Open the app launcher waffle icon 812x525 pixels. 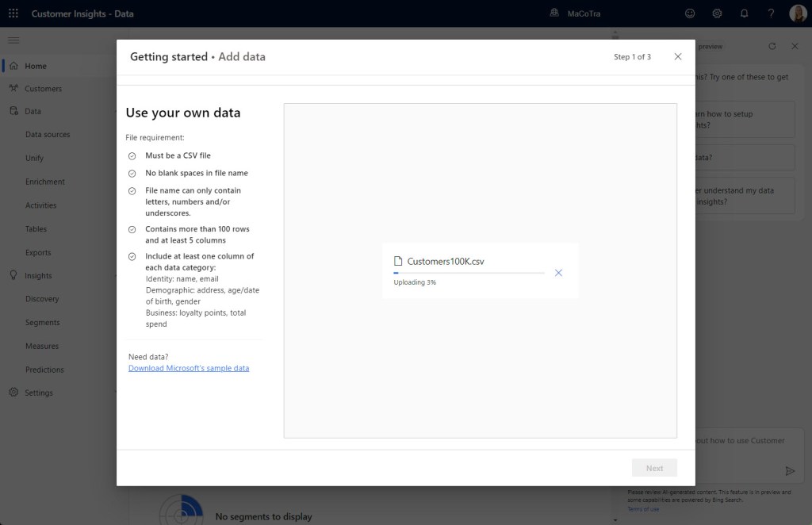(x=13, y=13)
